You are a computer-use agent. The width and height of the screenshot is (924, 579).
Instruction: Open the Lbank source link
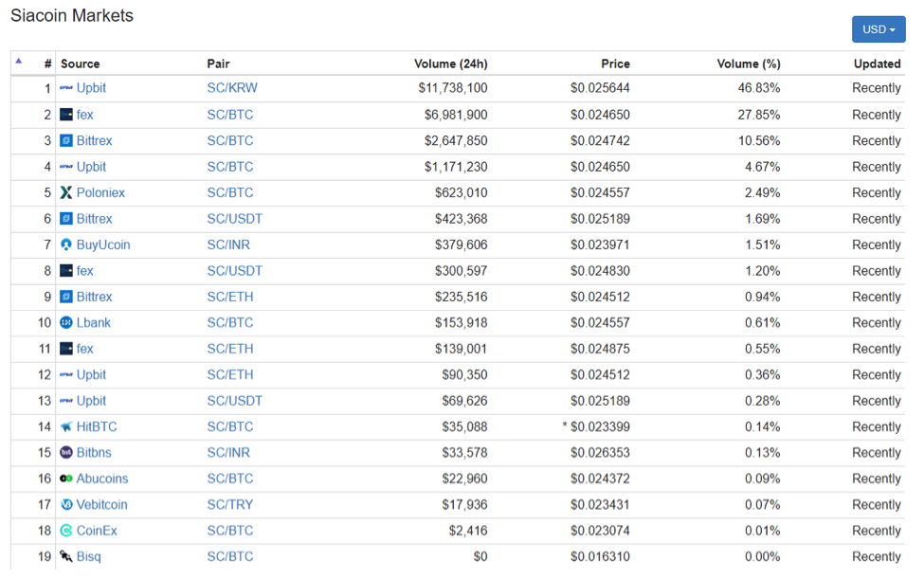click(94, 322)
